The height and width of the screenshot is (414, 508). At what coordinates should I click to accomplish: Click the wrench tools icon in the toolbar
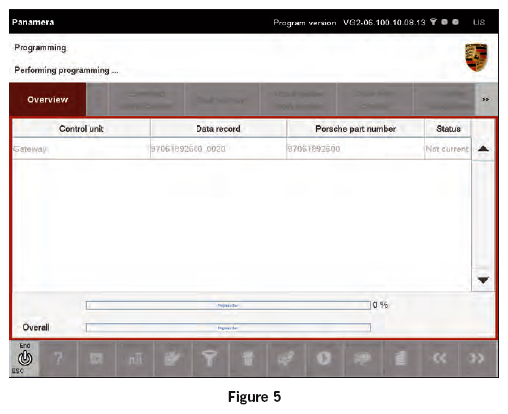tap(286, 359)
